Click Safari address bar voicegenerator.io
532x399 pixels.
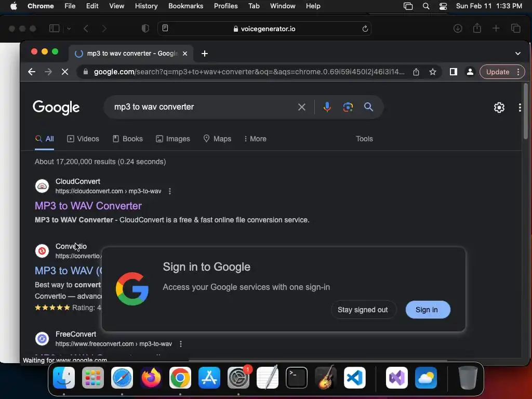264,29
